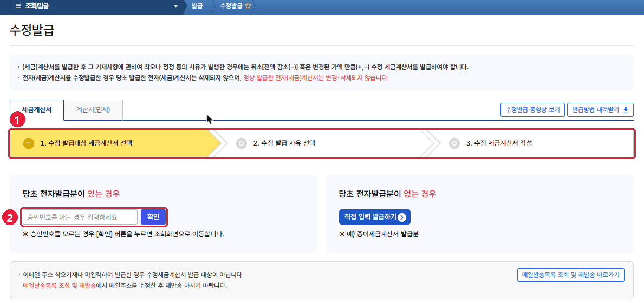Click the note about 승인번호를 모르는 경우
The image size is (644, 303).
click(123, 234)
